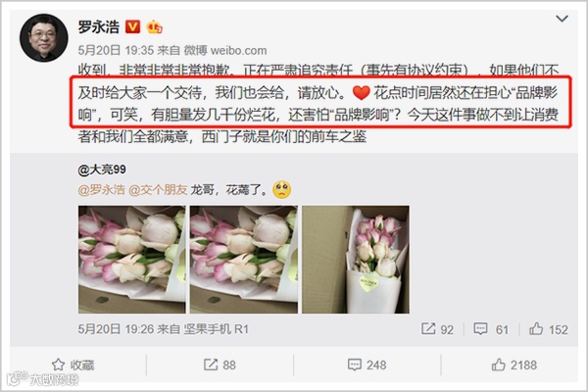Click the @交个朋友 mention link
Image resolution: width=588 pixels, height=392 pixels.
click(158, 189)
